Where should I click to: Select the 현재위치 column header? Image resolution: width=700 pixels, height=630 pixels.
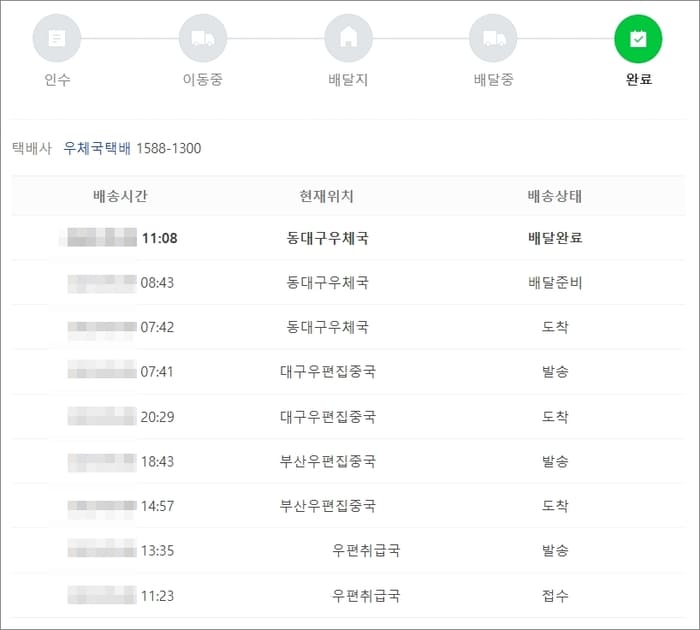(327, 196)
